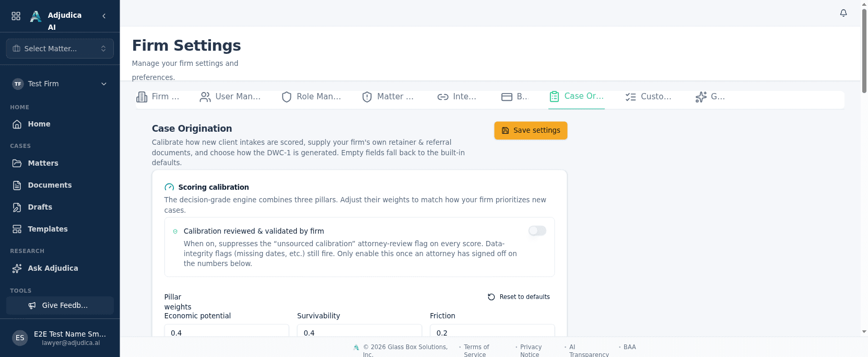868x357 pixels.
Task: Click the scrollbar down arrow
Action: click(x=864, y=332)
